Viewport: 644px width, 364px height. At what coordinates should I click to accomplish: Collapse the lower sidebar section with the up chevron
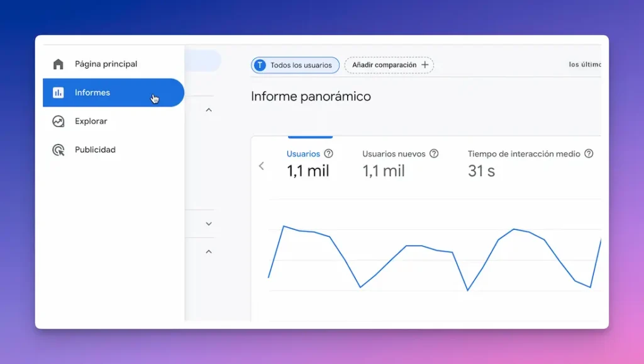tap(209, 251)
